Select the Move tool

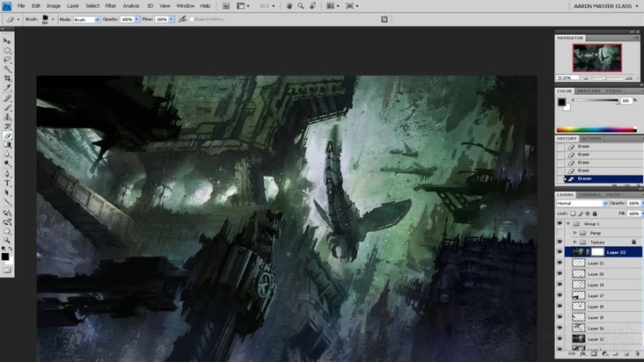tap(7, 41)
